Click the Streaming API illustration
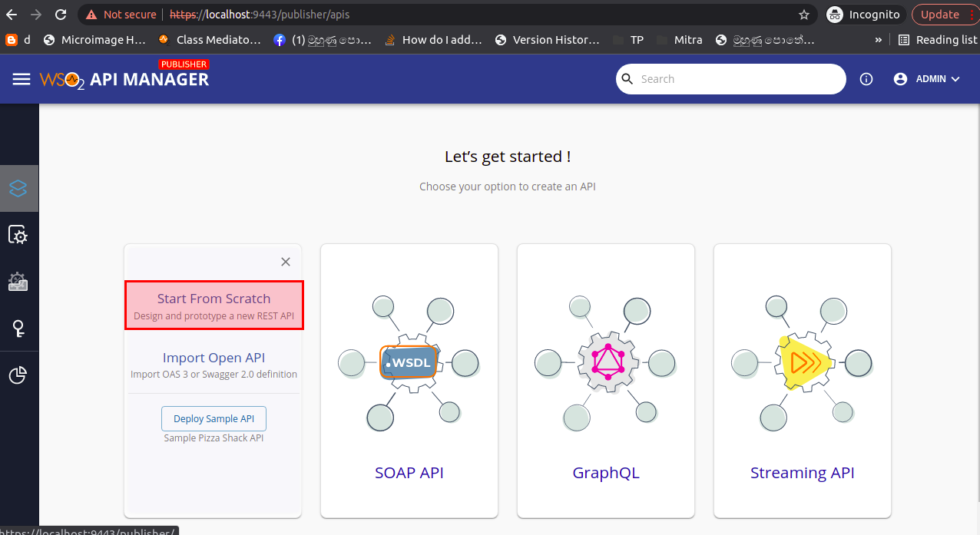The height and width of the screenshot is (535, 980). pyautogui.click(x=803, y=362)
